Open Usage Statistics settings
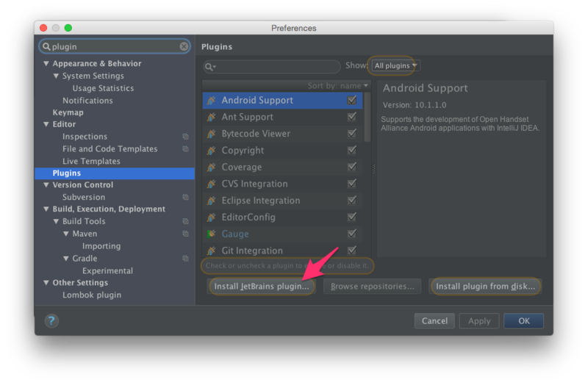Viewport: 588px width, 385px height. tap(103, 88)
